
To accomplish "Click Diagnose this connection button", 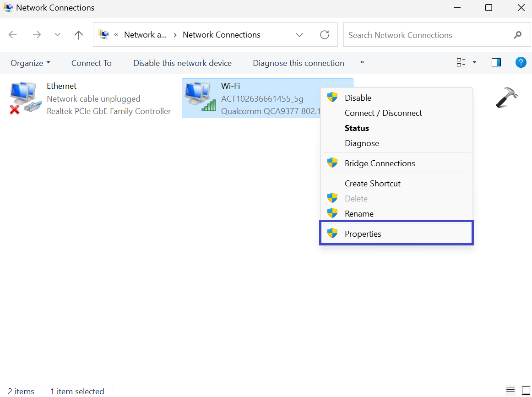I will [x=299, y=63].
